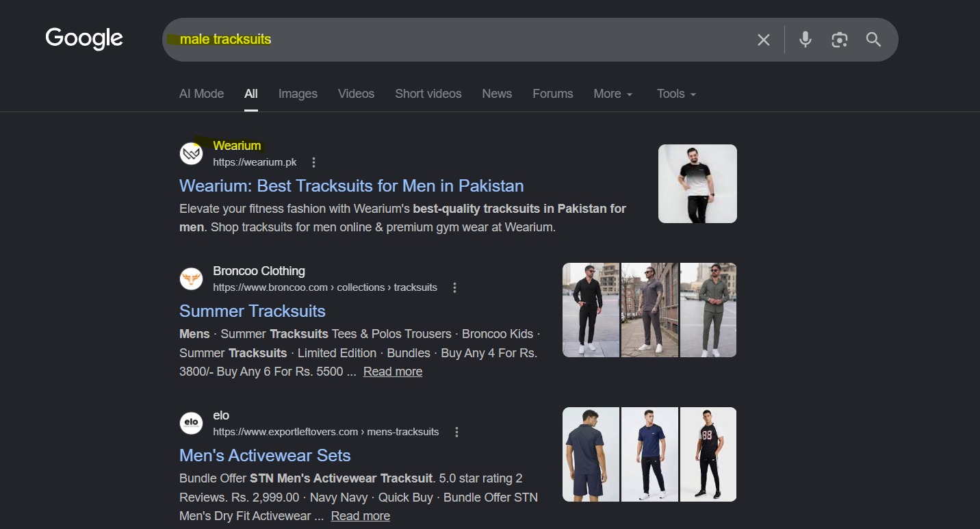Click the https://wearium.pk URL
The width and height of the screenshot is (980, 529).
point(255,162)
